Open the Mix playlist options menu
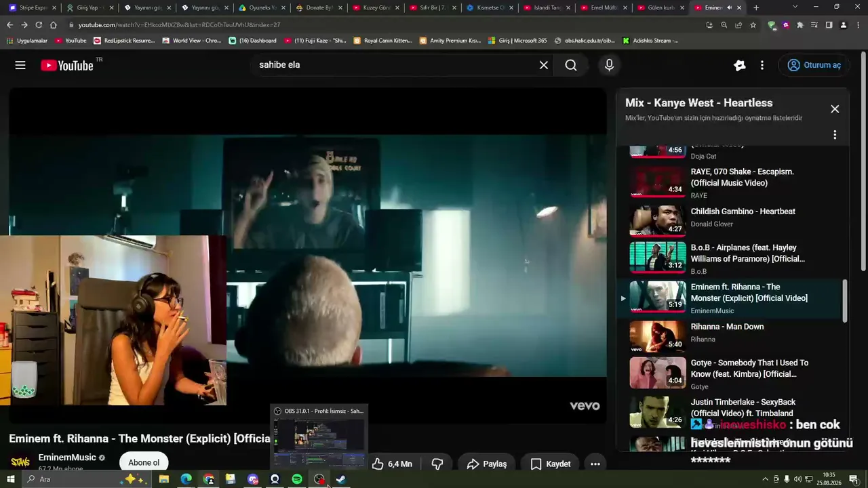 [x=835, y=135]
